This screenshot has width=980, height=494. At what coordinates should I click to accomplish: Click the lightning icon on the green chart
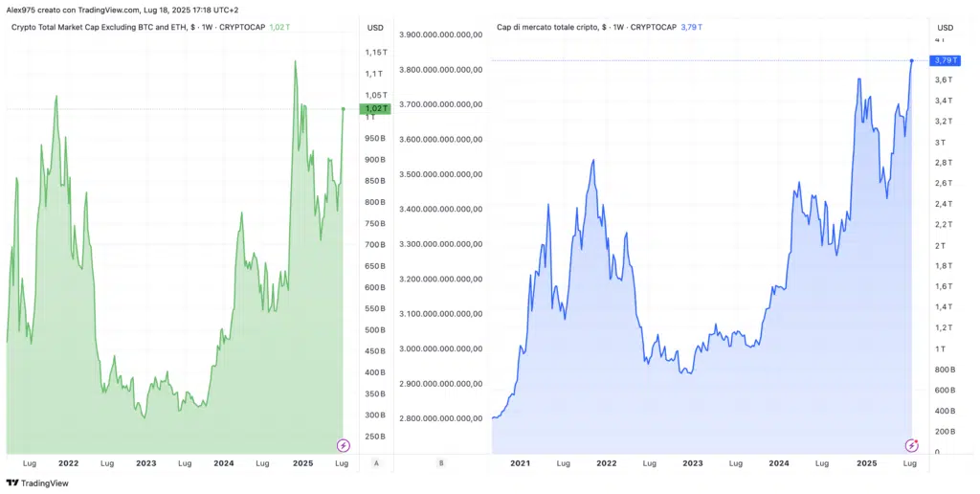[x=344, y=445]
